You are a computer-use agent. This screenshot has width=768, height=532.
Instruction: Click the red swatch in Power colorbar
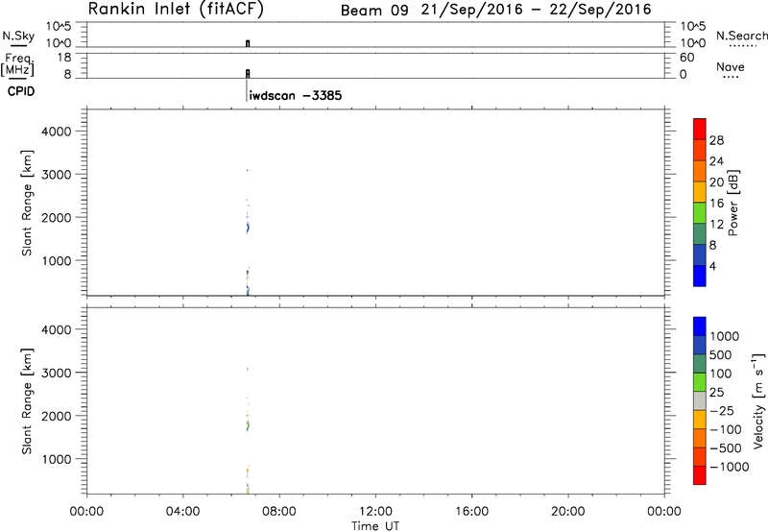(x=700, y=130)
